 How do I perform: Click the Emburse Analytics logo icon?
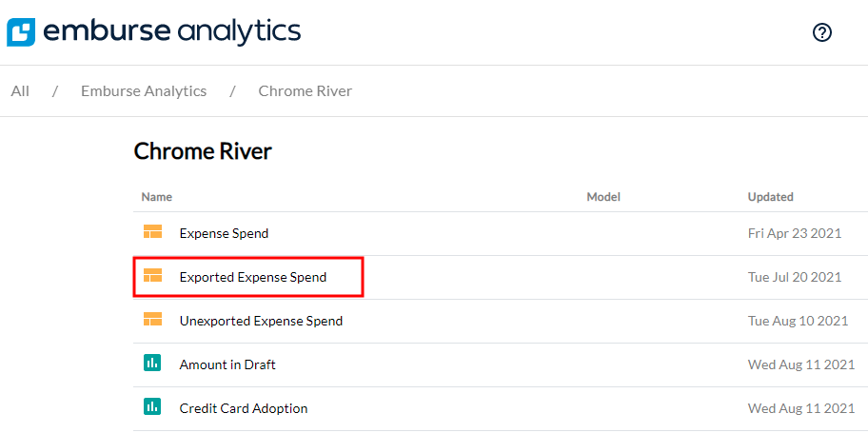pos(21,31)
